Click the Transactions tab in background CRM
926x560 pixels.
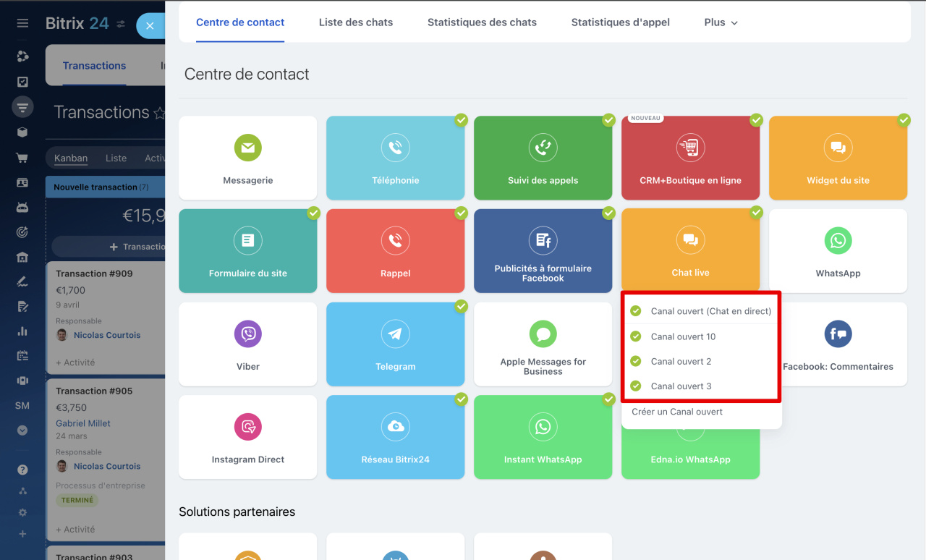[94, 66]
